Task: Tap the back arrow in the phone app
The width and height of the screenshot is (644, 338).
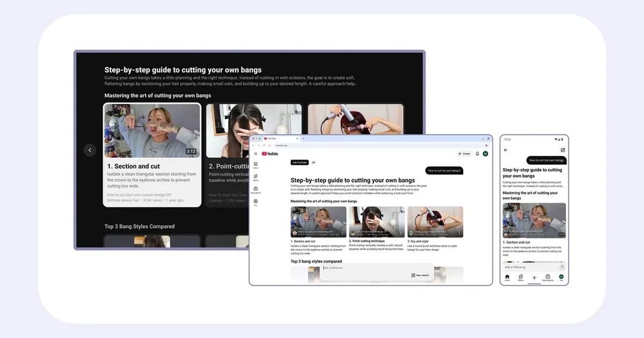Action: coord(506,150)
